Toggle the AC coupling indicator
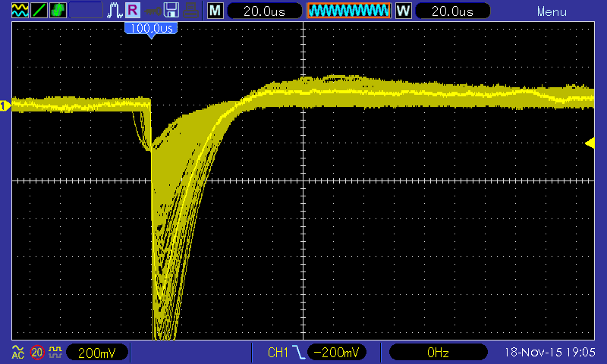607x364 pixels. point(17,352)
